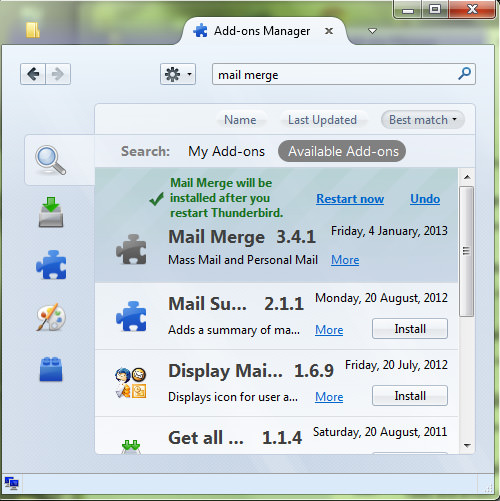Screen dimensions: 500x501
Task: Click the date Friday, 4 January, 2013
Action: tap(389, 231)
